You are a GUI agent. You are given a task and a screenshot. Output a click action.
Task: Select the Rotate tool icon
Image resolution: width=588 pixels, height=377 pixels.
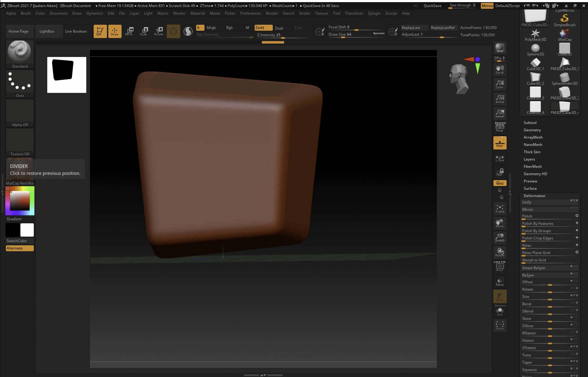pos(159,31)
